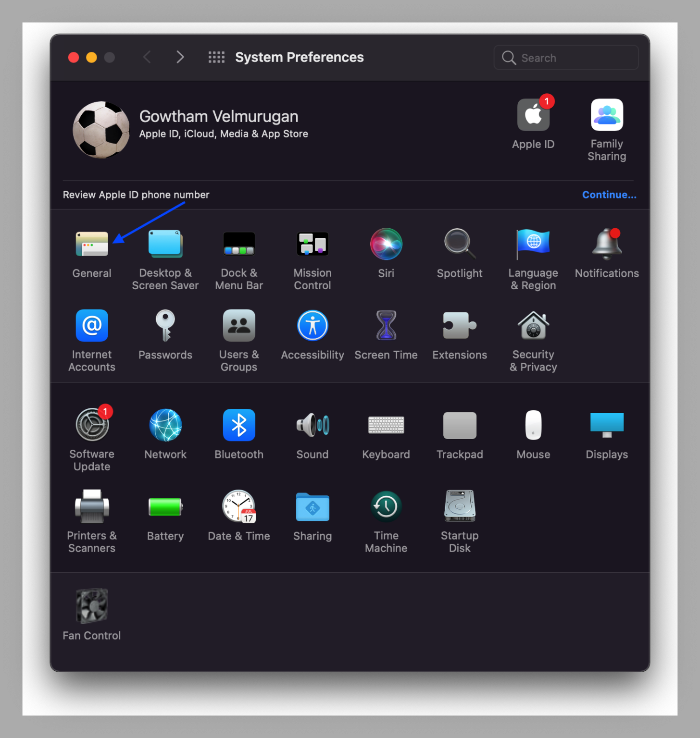Screen dimensions: 700x738
Task: Open Date & Time pane
Action: pyautogui.click(x=239, y=506)
